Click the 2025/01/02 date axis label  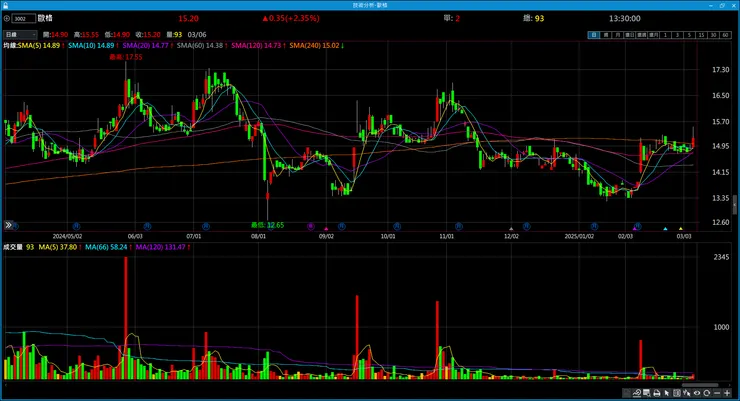pyautogui.click(x=579, y=236)
